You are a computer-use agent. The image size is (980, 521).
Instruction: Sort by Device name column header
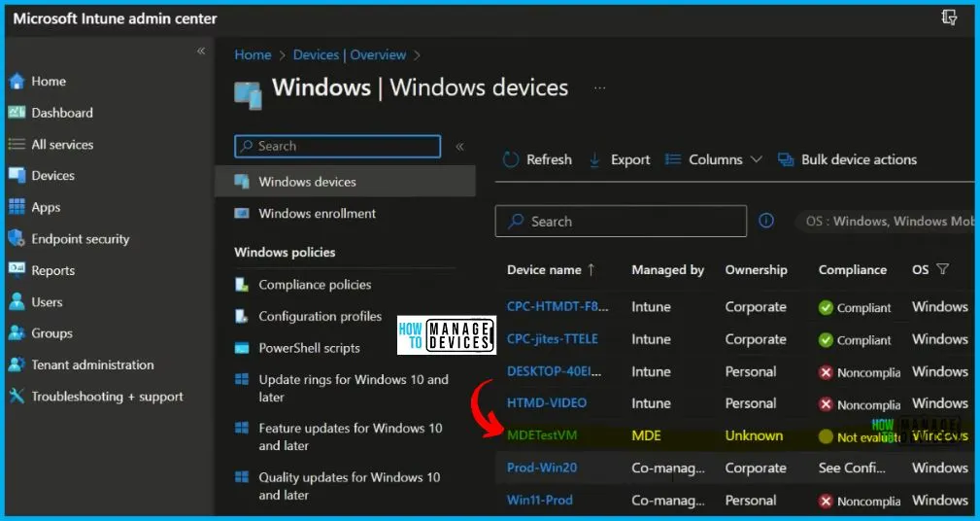pos(552,270)
